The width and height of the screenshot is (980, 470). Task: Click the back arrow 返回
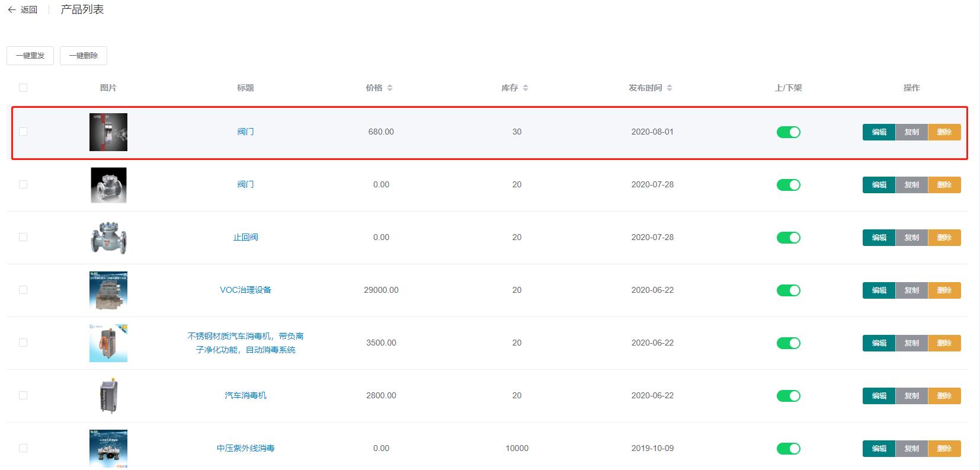coord(23,10)
